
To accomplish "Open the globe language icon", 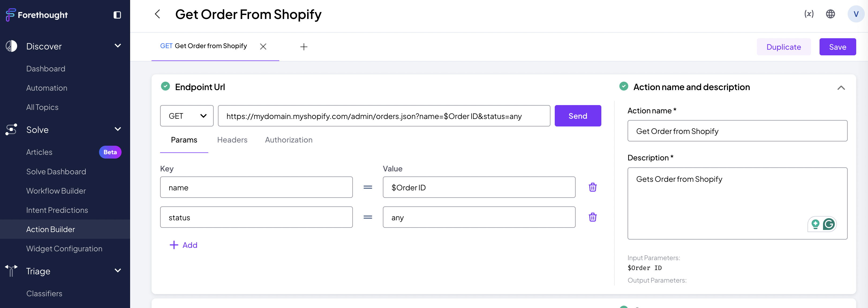I will coord(830,14).
